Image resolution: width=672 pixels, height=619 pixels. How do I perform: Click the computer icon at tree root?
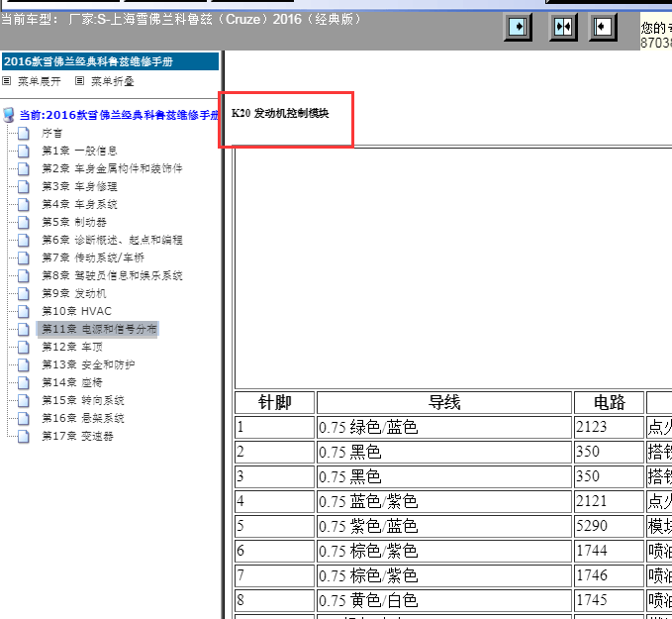click(9, 115)
